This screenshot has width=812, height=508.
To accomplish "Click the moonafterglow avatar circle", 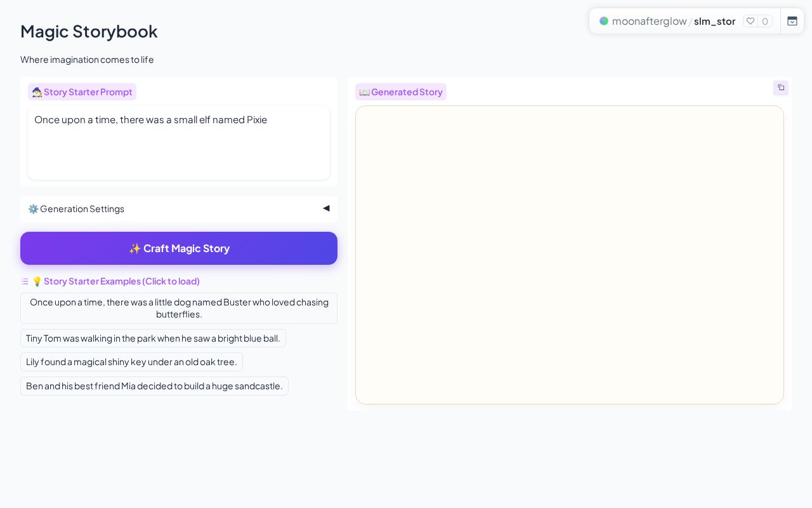I will tap(604, 21).
